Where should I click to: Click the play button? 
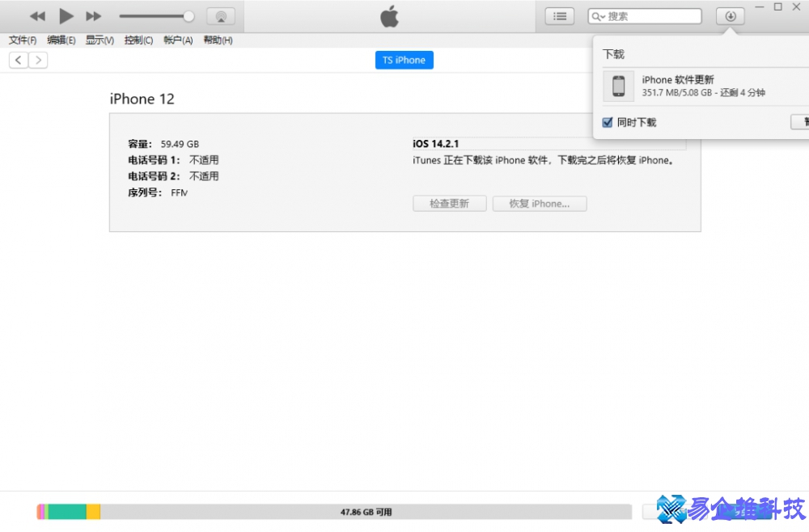tap(66, 15)
